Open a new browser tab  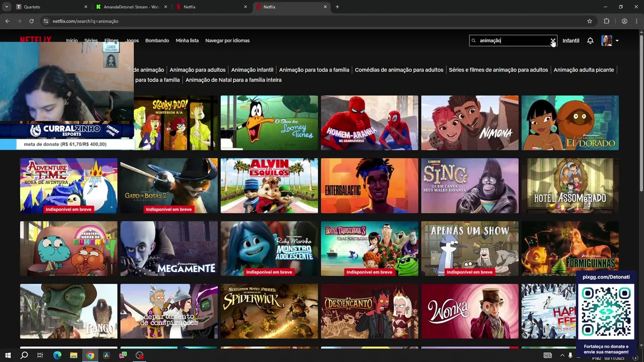click(x=337, y=7)
